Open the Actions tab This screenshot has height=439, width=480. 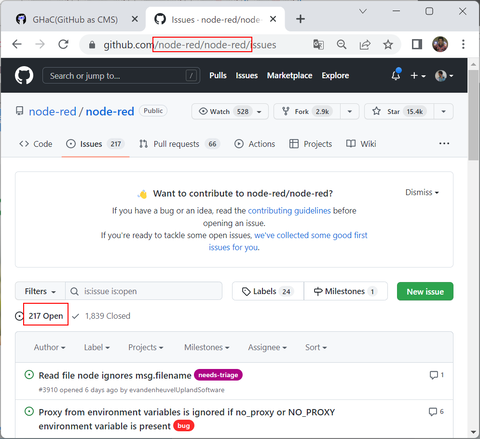click(255, 144)
